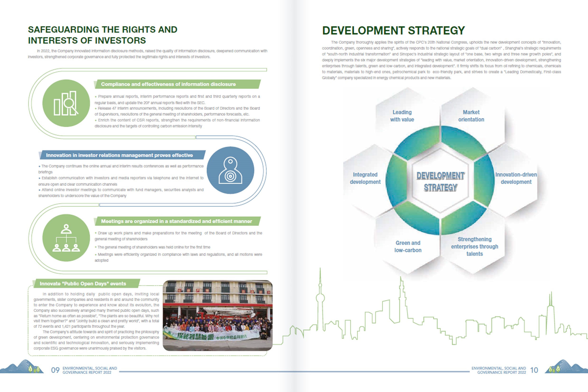The image size is (588, 392).
Task: Click the bar chart magnifier disclosure icon
Action: (66, 103)
